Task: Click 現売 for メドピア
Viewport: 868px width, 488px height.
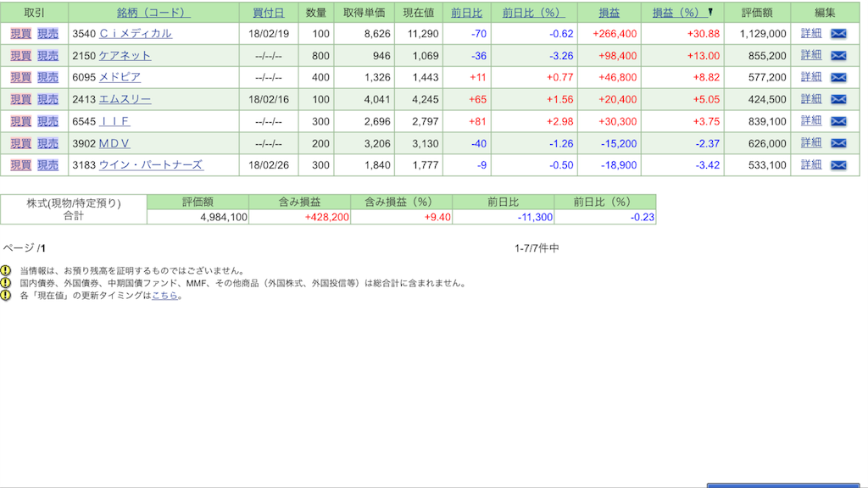Action: [47, 77]
